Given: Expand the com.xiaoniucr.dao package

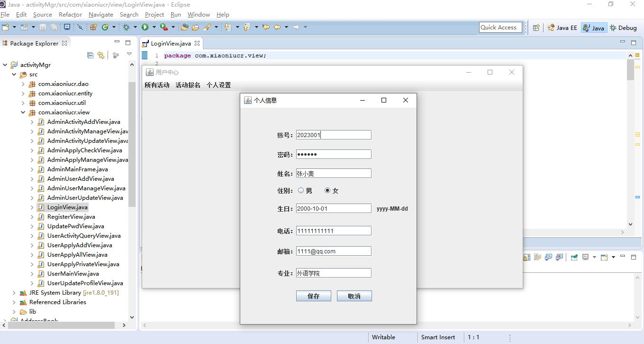Looking at the screenshot, I should (23, 84).
